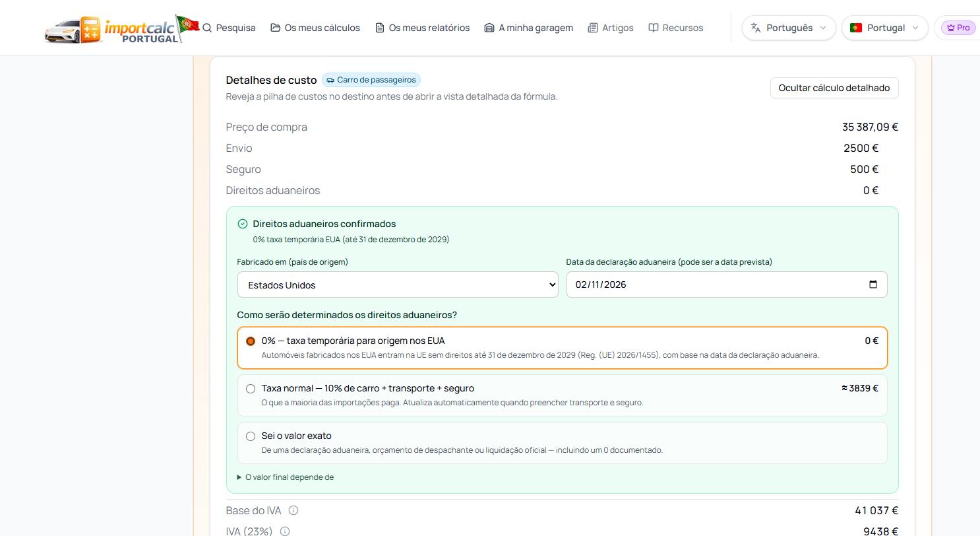Screen dimensions: 980x536
Task: Click the open book icon beside Recursos
Action: [x=654, y=28]
